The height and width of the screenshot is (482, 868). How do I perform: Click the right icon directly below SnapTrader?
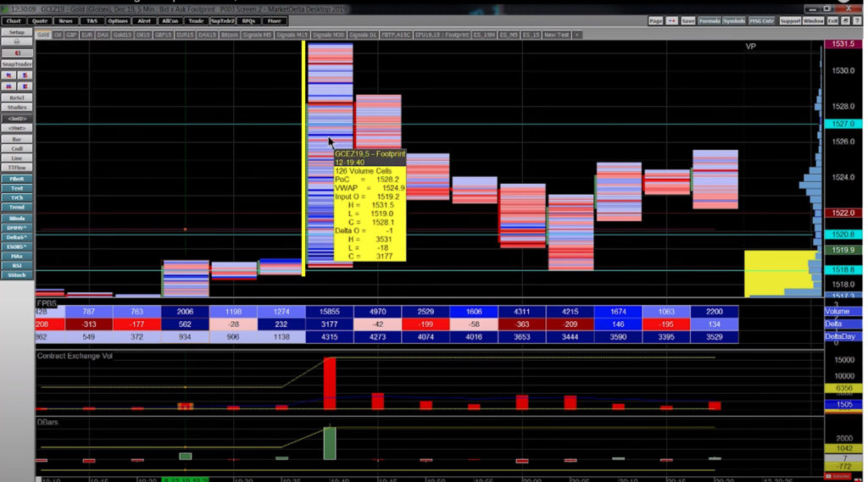pos(24,75)
